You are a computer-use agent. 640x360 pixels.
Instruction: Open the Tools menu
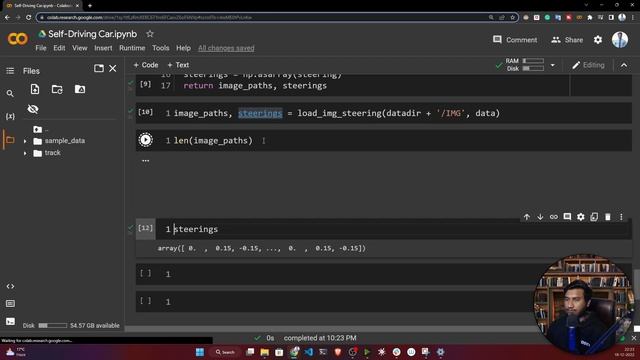coord(160,48)
